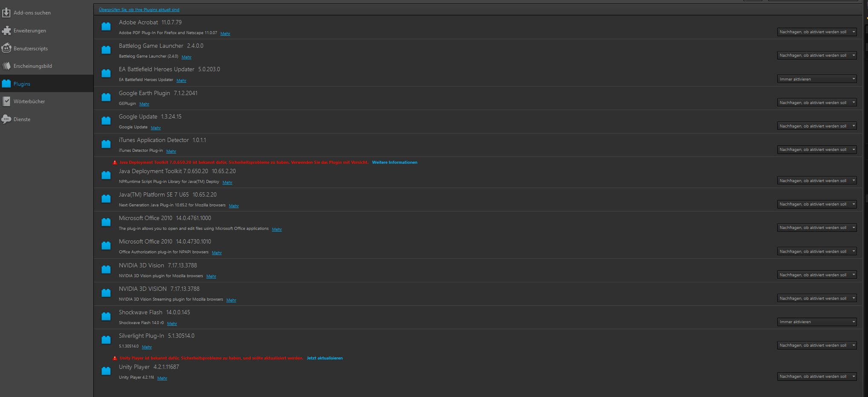Click the Java Deployment Toolkit plugin icon
Screen dimensions: 868x397
click(x=106, y=175)
